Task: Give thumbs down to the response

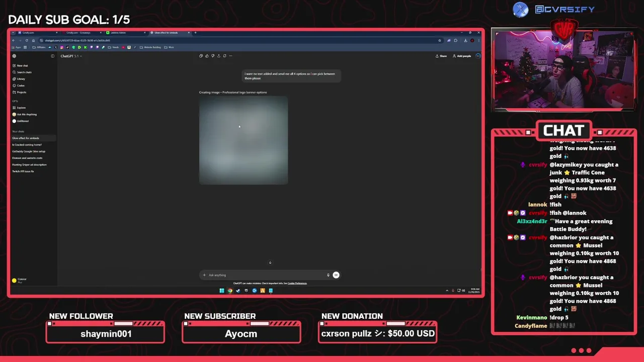Action: [x=213, y=56]
